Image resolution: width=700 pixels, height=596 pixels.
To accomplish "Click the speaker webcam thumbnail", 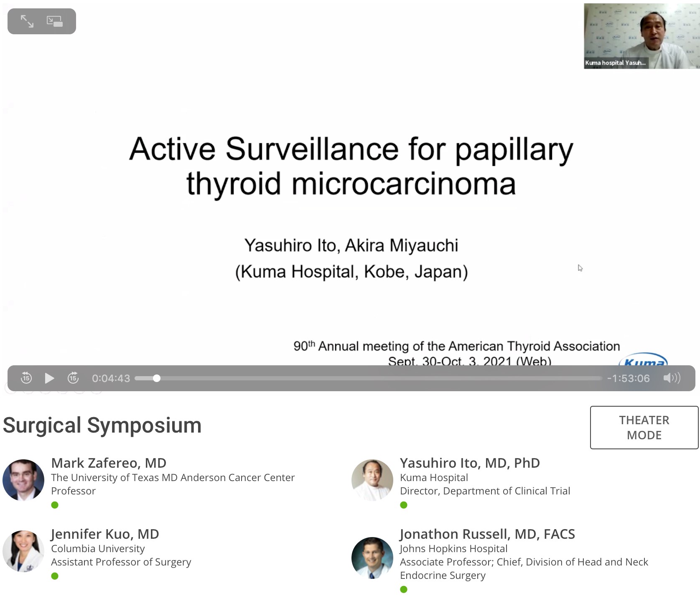I will pyautogui.click(x=641, y=36).
